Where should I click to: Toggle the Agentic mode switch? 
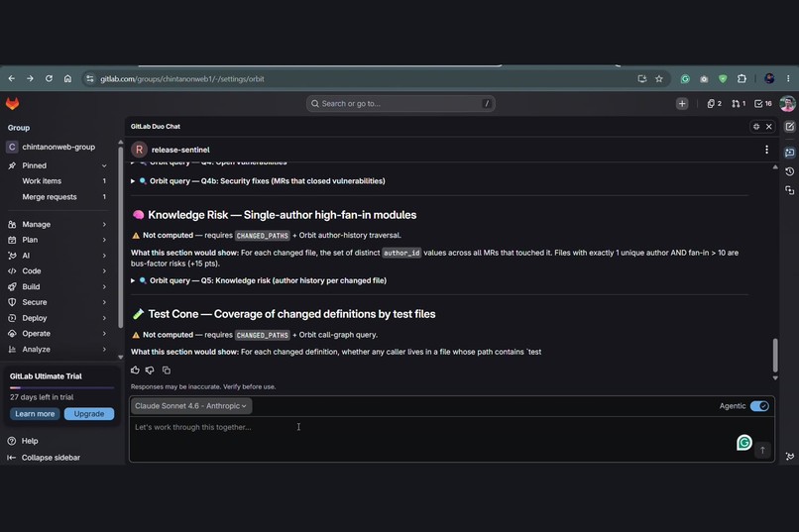click(759, 406)
